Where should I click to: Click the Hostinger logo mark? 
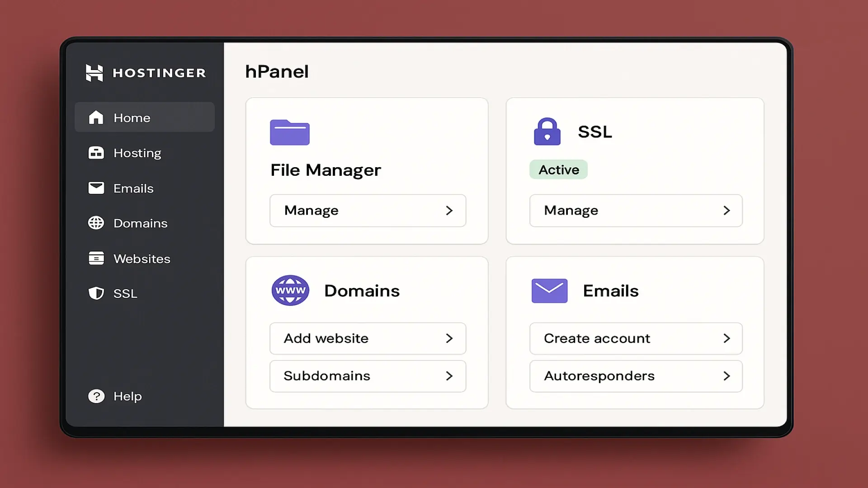[94, 73]
